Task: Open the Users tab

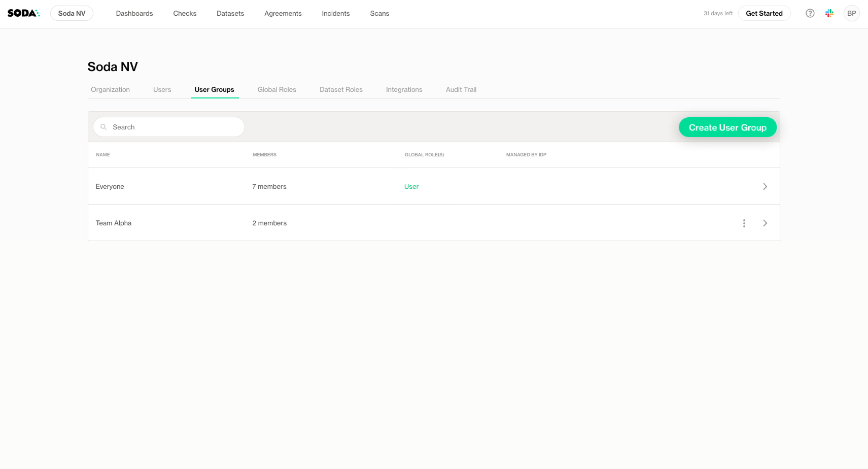Action: tap(162, 90)
